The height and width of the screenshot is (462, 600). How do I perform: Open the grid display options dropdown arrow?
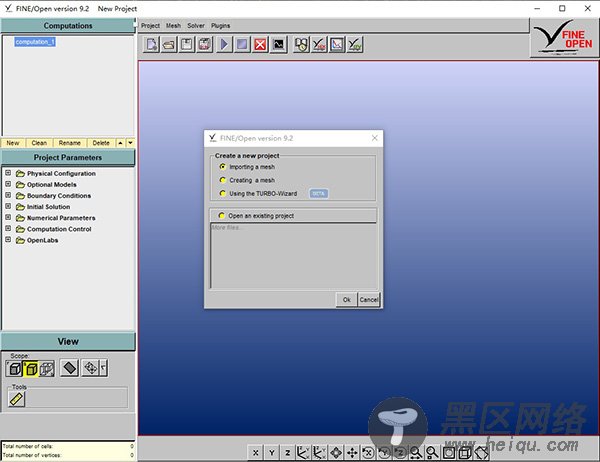click(x=104, y=368)
